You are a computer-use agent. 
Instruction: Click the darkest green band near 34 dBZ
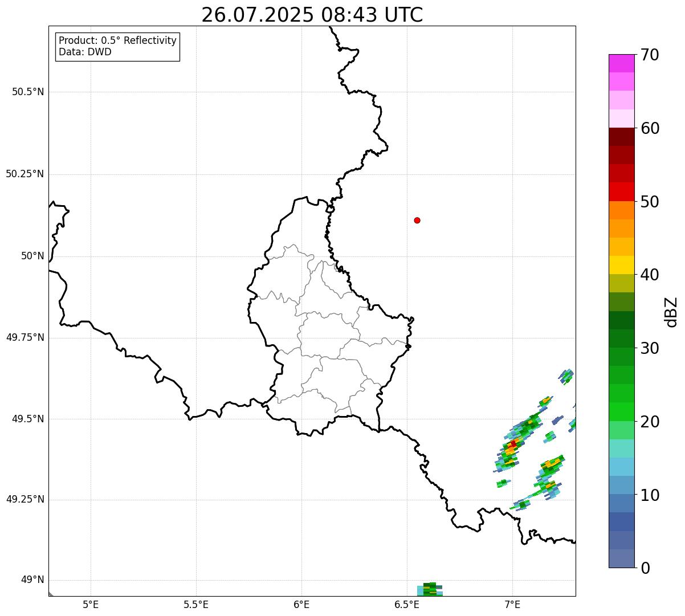click(621, 320)
